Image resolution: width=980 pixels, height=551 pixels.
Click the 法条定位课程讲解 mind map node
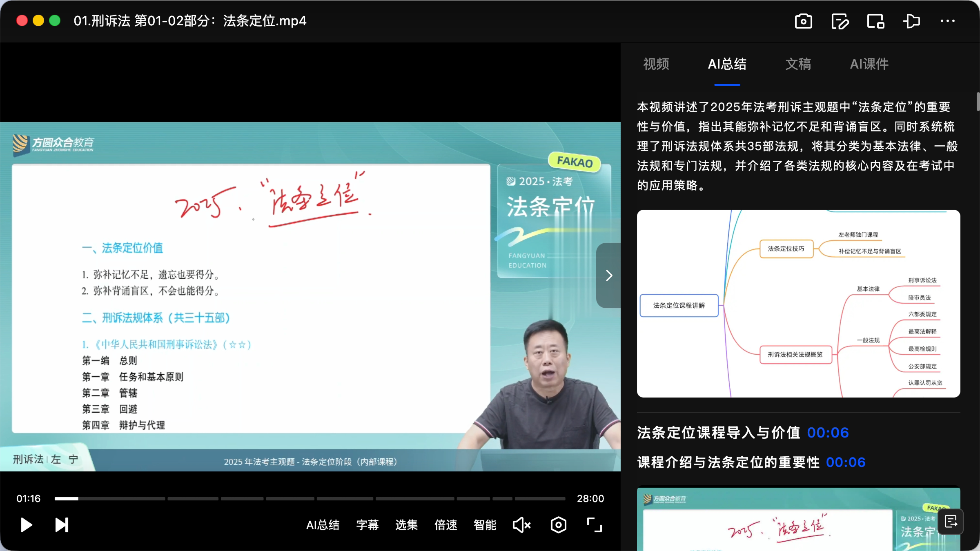click(x=679, y=305)
